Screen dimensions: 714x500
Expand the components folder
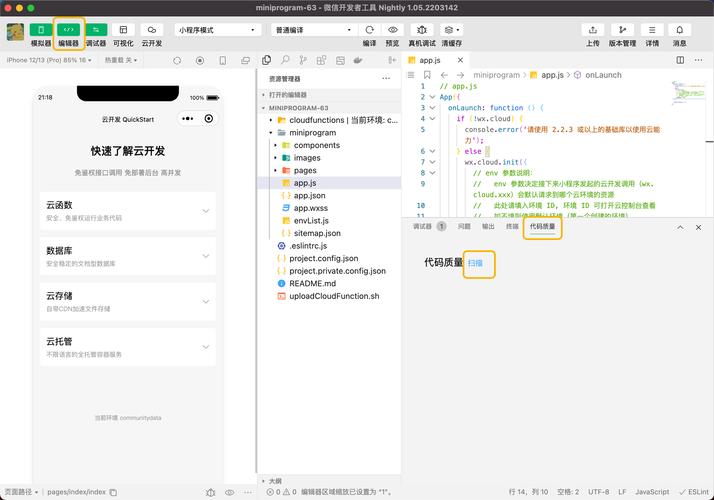[x=329, y=145]
